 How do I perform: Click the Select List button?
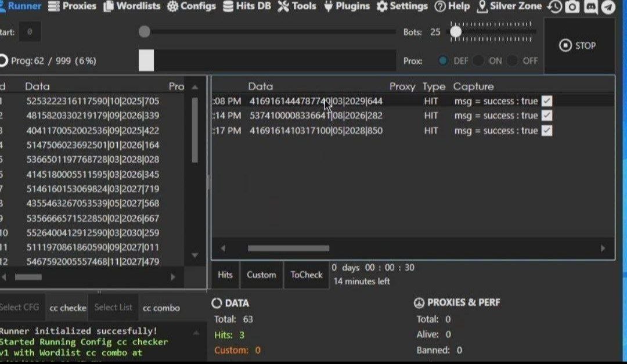pyautogui.click(x=113, y=307)
